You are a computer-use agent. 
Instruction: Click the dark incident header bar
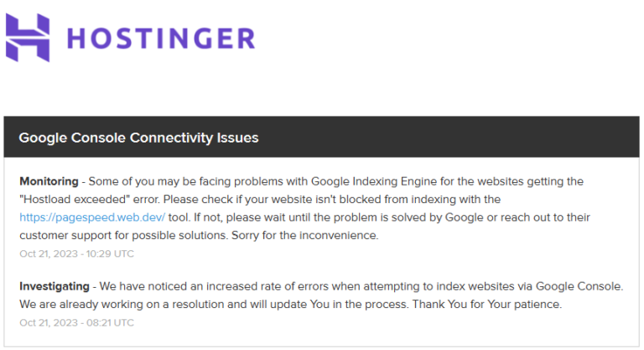(x=322, y=137)
